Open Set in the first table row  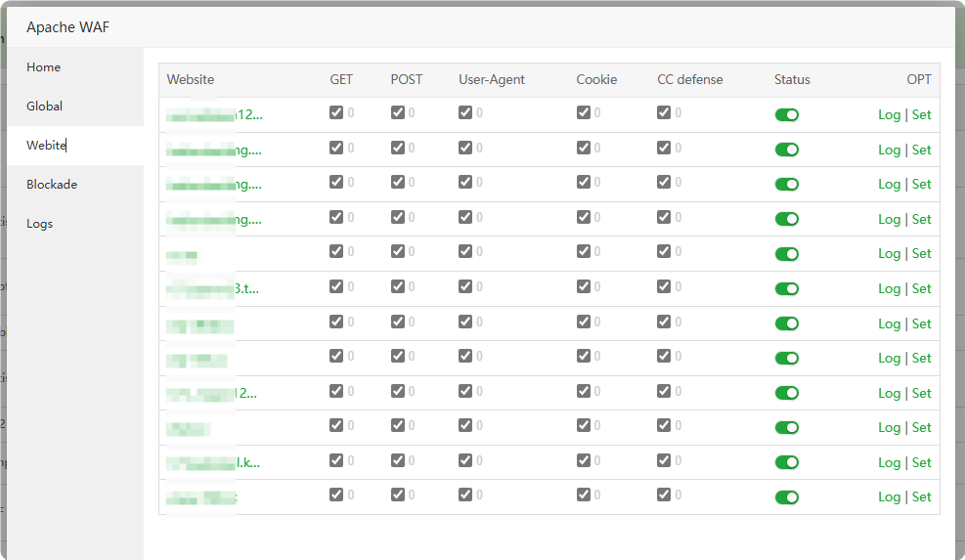point(921,115)
